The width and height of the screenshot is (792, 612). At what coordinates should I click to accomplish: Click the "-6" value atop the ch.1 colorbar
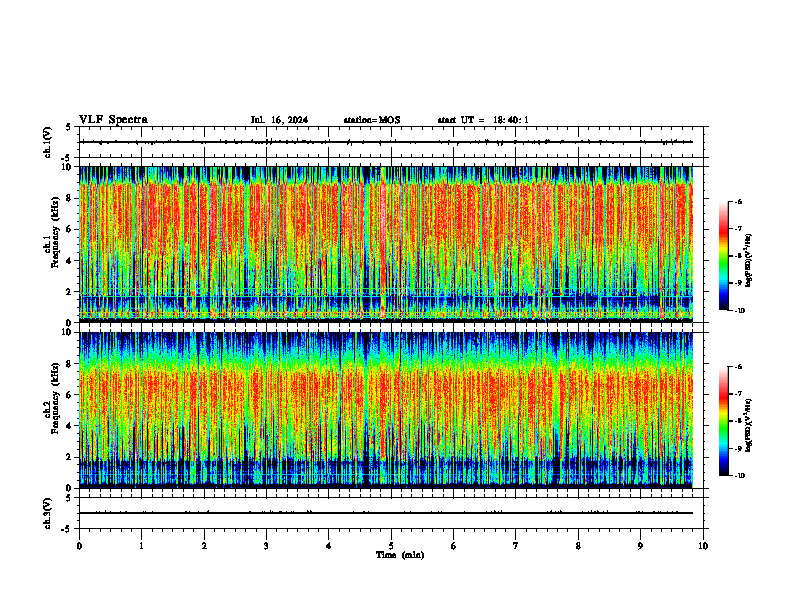(x=737, y=201)
